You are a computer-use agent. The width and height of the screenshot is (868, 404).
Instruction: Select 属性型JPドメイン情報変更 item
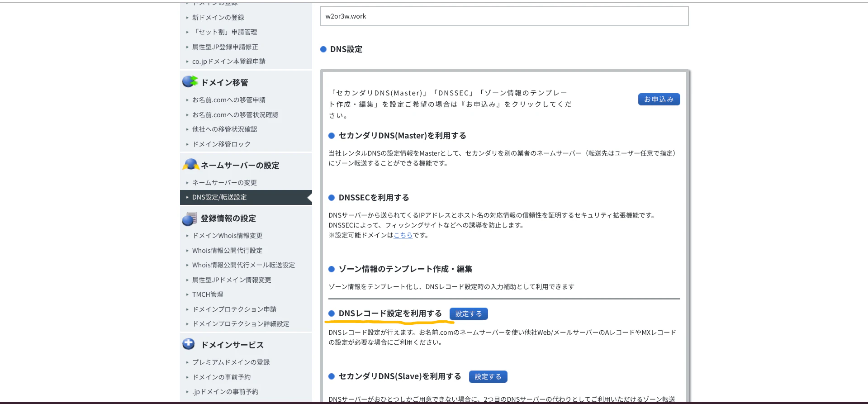232,280
